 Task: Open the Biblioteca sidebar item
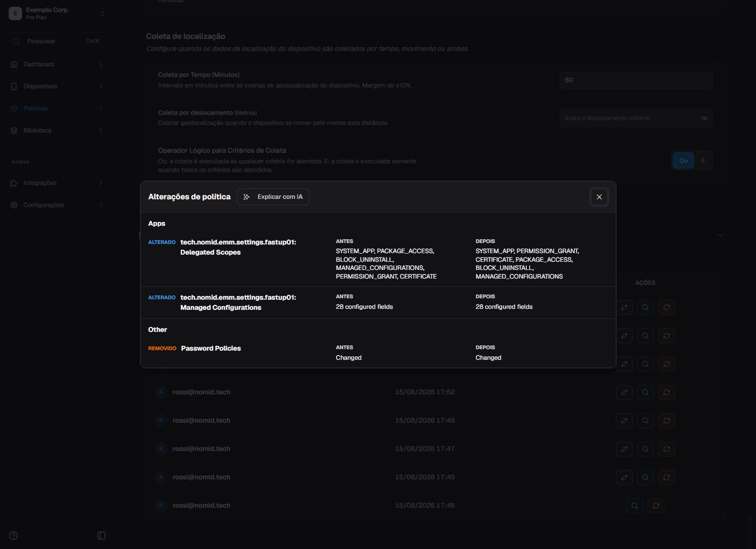[57, 131]
